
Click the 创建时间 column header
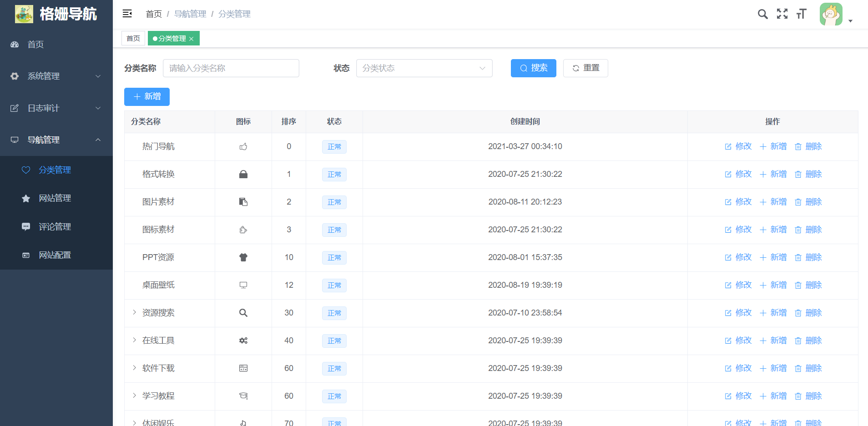pos(525,122)
